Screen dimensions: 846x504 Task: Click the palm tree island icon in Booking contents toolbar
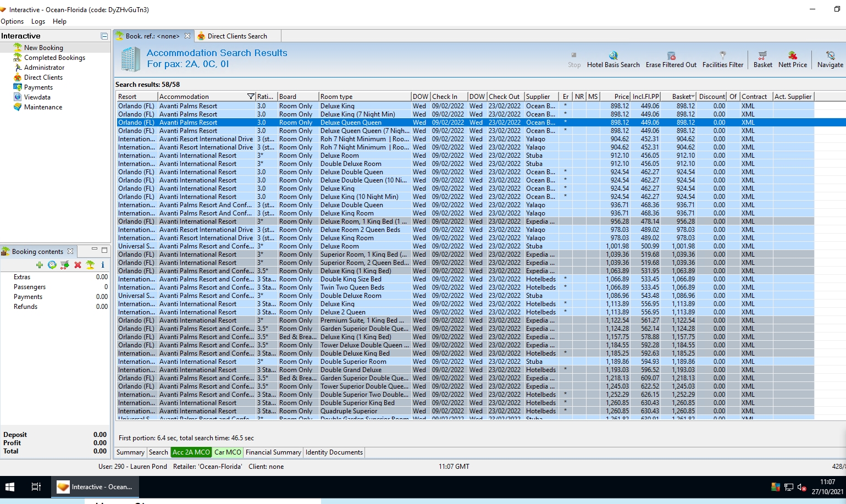point(90,265)
